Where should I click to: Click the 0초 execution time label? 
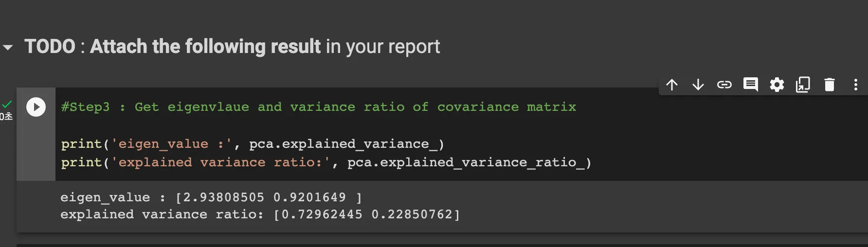click(x=6, y=117)
